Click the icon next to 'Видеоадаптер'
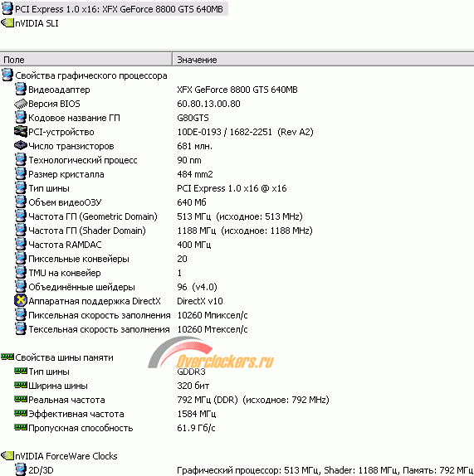Image resolution: width=474 pixels, height=476 pixels. pos(21,90)
